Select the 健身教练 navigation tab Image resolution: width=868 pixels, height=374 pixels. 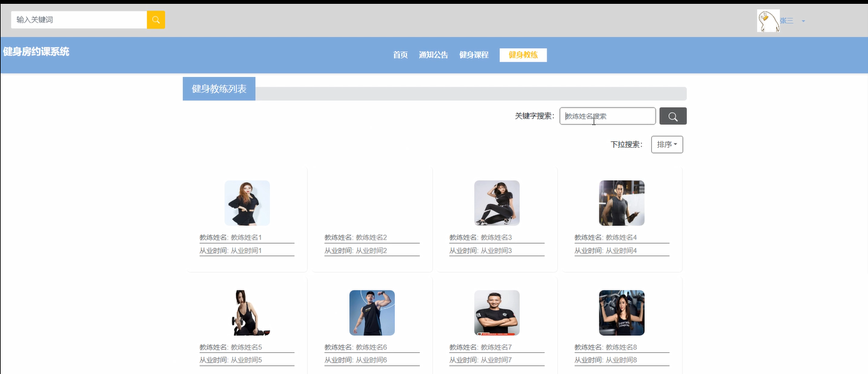coord(523,55)
